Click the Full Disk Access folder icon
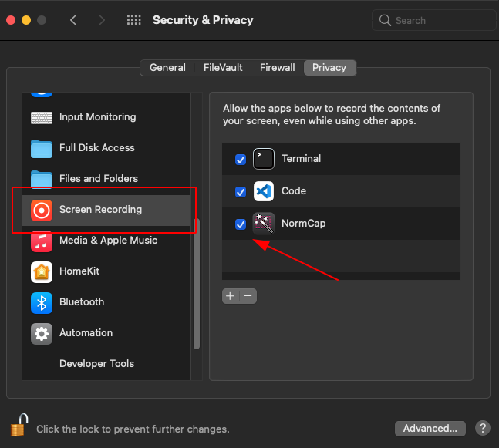The width and height of the screenshot is (499, 448). point(42,148)
